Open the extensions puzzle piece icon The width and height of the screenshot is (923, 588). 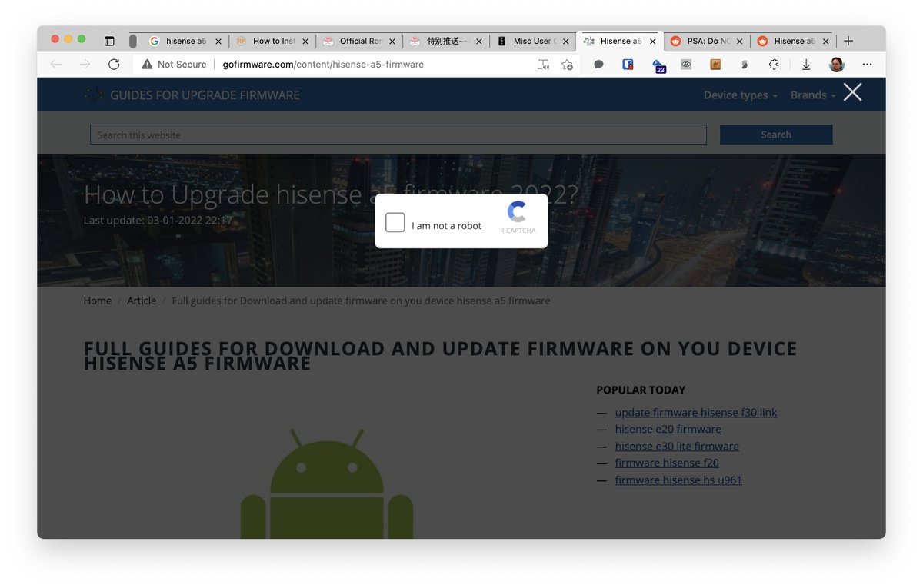coord(775,65)
